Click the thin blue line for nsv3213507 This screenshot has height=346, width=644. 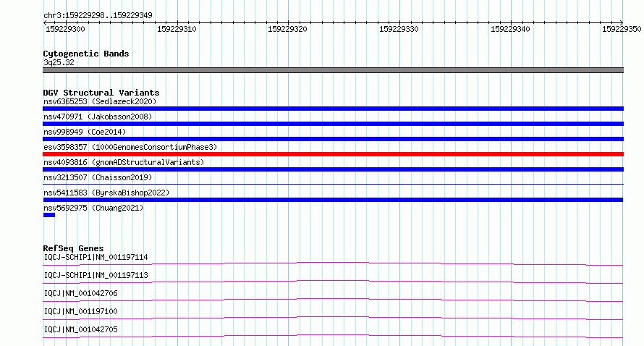tap(333, 184)
